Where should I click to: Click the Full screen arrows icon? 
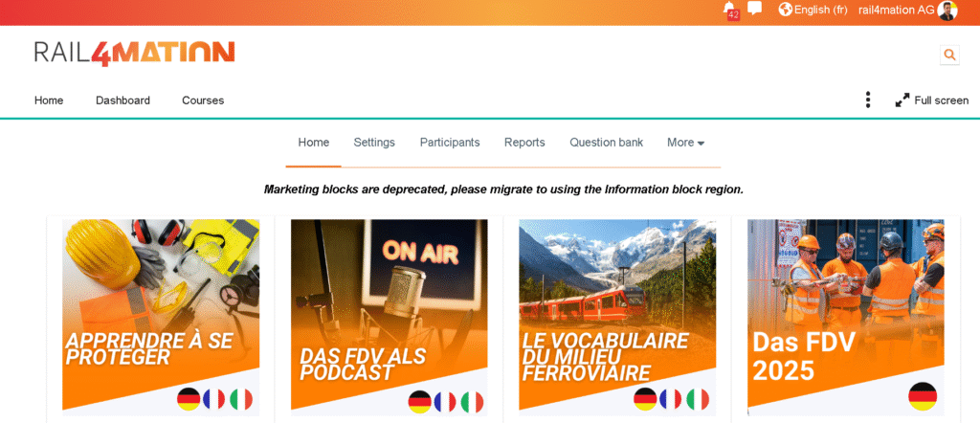[902, 100]
